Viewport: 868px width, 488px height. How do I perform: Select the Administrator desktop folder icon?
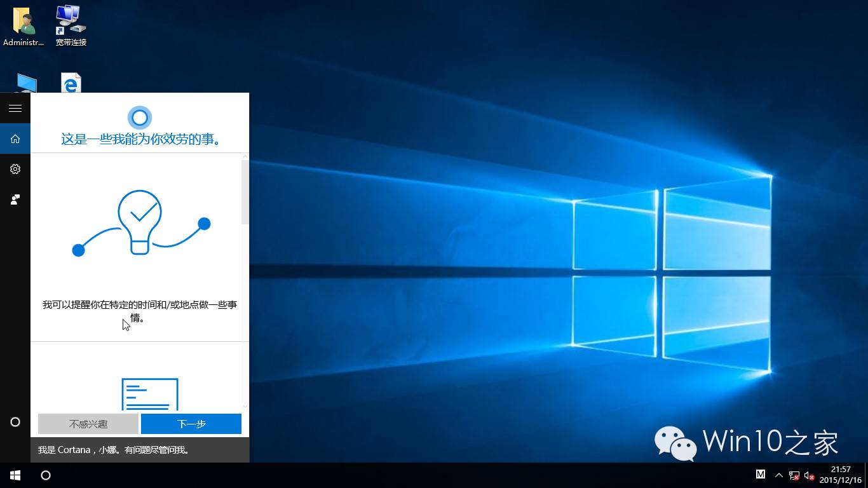coord(24,27)
